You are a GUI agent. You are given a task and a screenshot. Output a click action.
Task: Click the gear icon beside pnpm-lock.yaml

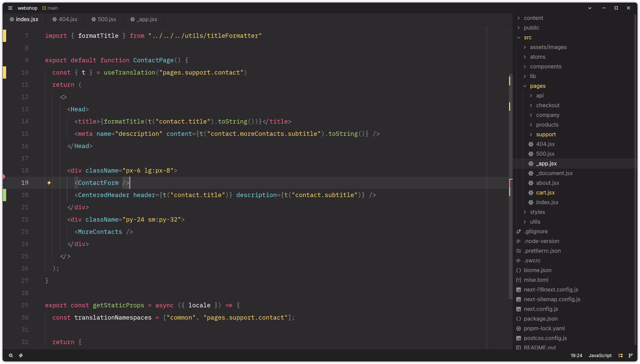(x=519, y=329)
